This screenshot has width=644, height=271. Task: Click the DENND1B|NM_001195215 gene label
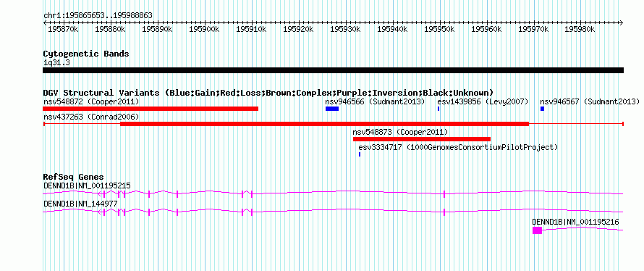coord(87,186)
